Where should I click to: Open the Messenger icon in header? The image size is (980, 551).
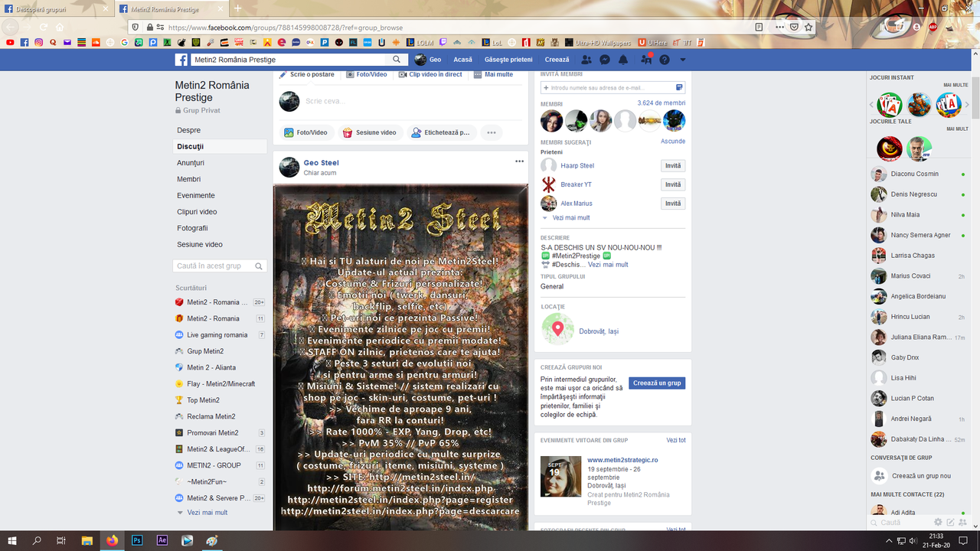coord(605,60)
